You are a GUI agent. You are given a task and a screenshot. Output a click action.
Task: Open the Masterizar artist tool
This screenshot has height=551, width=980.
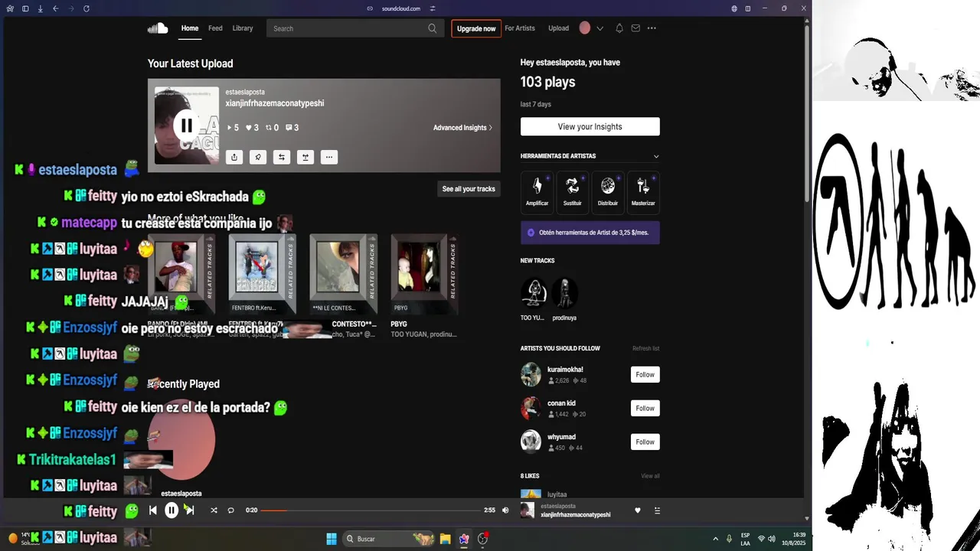[x=642, y=191]
